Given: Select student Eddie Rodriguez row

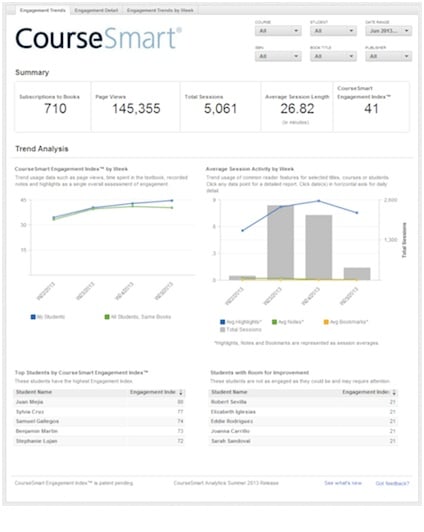Looking at the screenshot, I should click(x=303, y=421).
